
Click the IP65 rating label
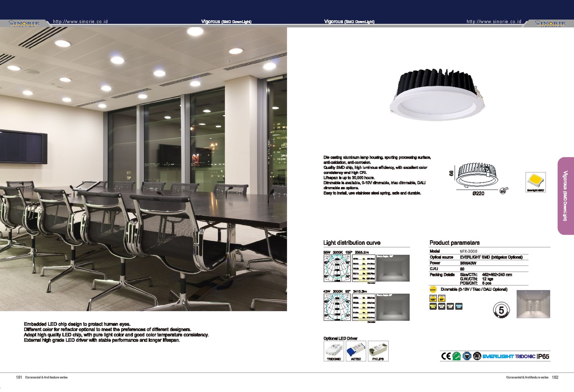click(543, 356)
